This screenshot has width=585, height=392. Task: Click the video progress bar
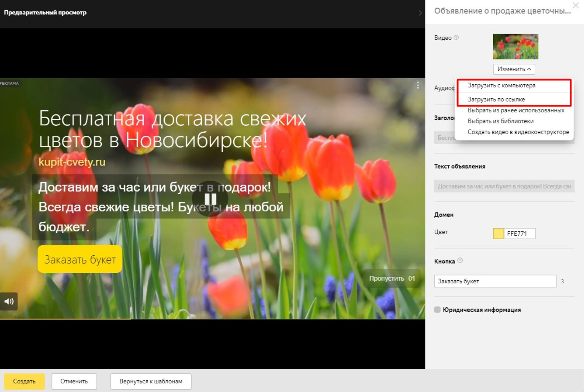[212, 319]
